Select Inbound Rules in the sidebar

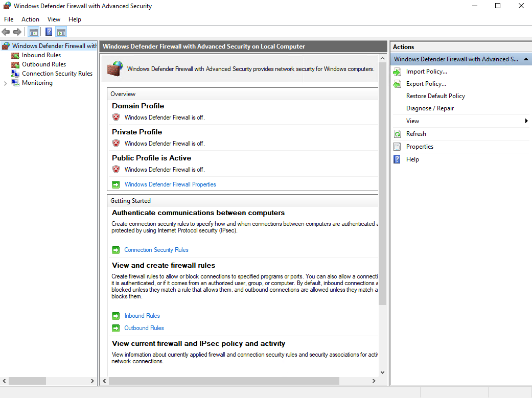(41, 55)
